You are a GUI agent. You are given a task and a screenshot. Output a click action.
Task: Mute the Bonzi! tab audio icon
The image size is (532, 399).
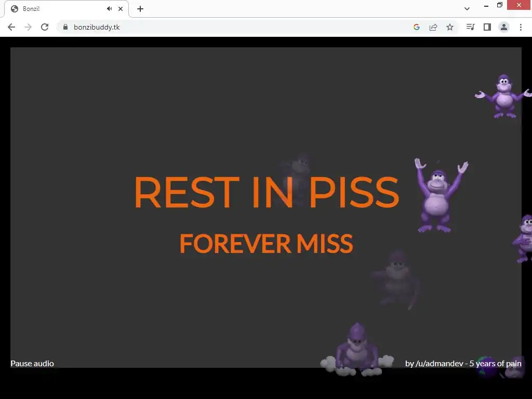pos(109,9)
